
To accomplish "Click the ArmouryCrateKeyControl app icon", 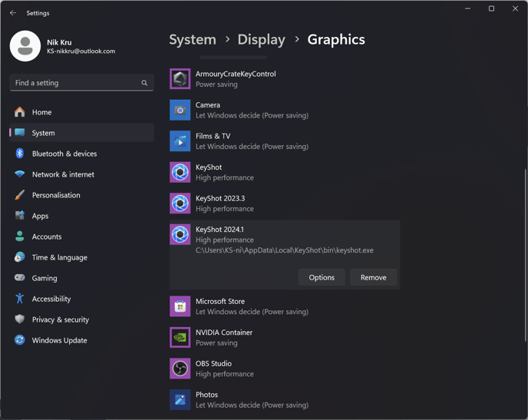I will 180,79.
